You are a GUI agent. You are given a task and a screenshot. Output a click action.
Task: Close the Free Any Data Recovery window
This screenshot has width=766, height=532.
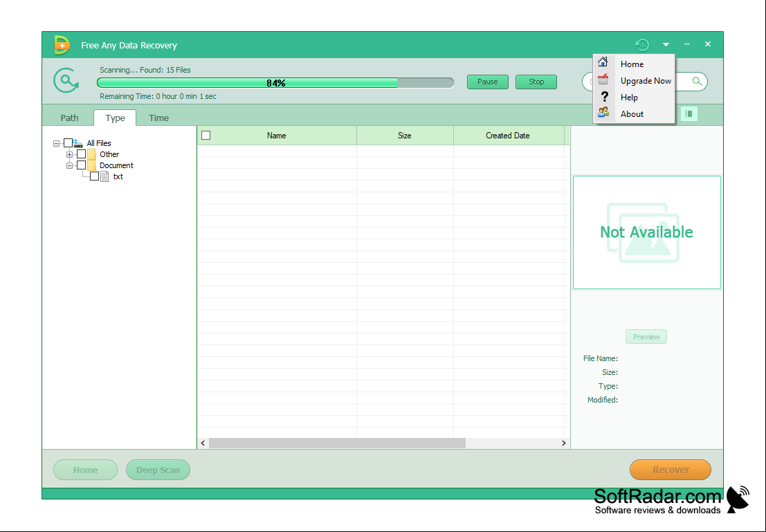pos(707,44)
